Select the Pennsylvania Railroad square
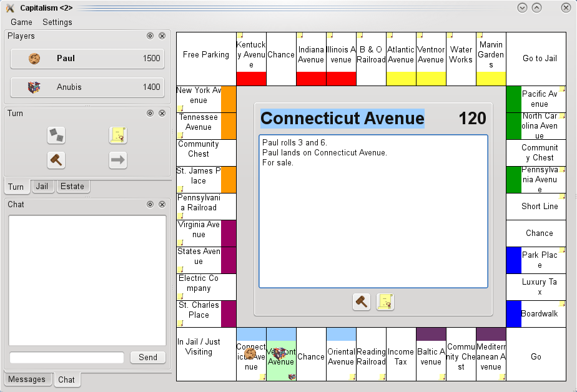Image resolution: width=577 pixels, height=392 pixels. pos(206,207)
